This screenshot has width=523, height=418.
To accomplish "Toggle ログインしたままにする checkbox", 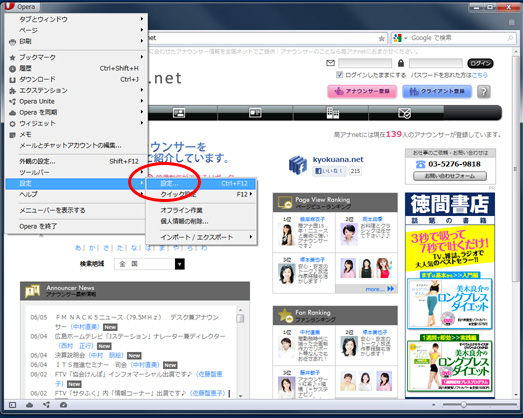I will click(x=339, y=75).
